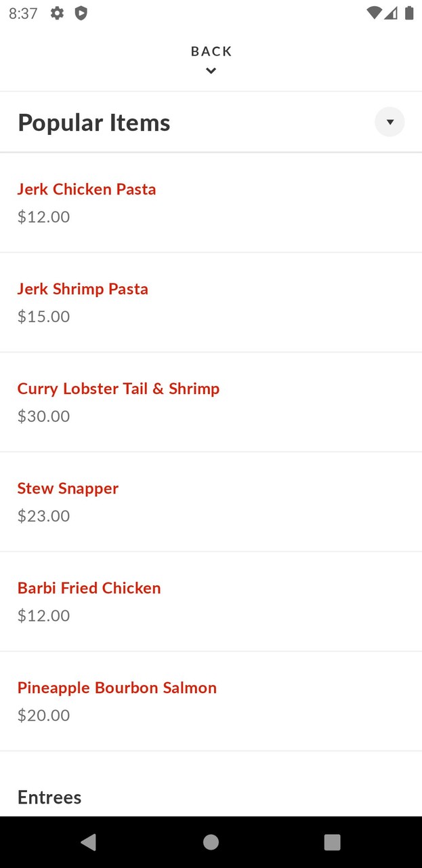Collapse menu using chevron below BACK

click(x=211, y=71)
